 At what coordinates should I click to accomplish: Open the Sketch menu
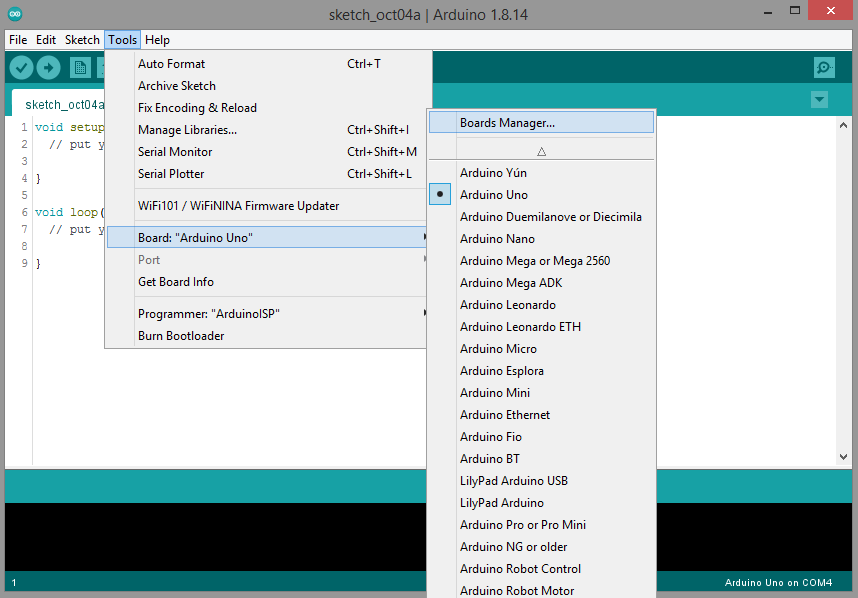pyautogui.click(x=82, y=40)
